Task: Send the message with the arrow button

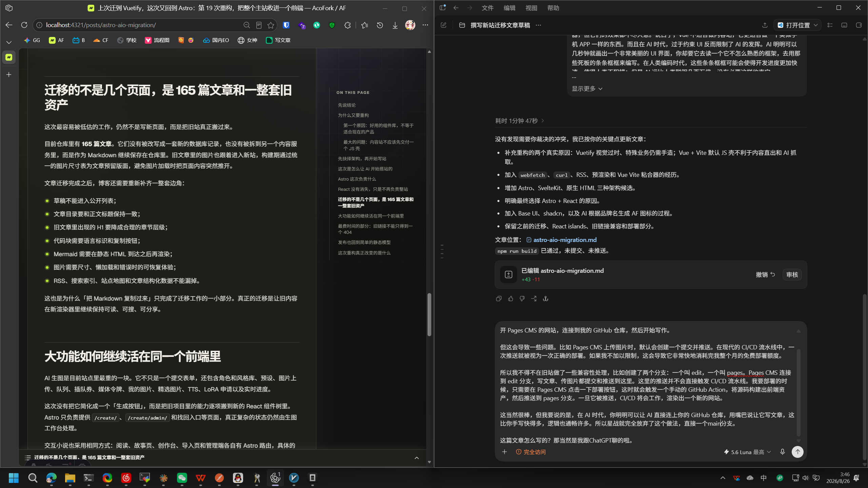Action: [x=797, y=452]
